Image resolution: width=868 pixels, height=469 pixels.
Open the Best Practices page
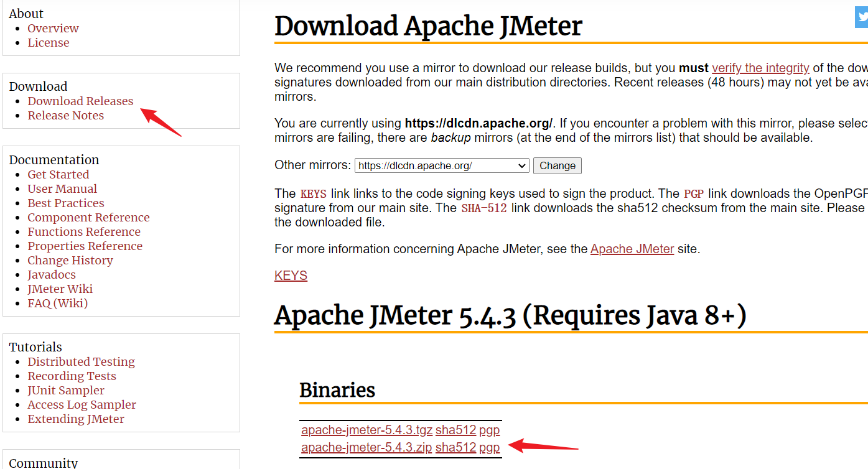pyautogui.click(x=66, y=203)
